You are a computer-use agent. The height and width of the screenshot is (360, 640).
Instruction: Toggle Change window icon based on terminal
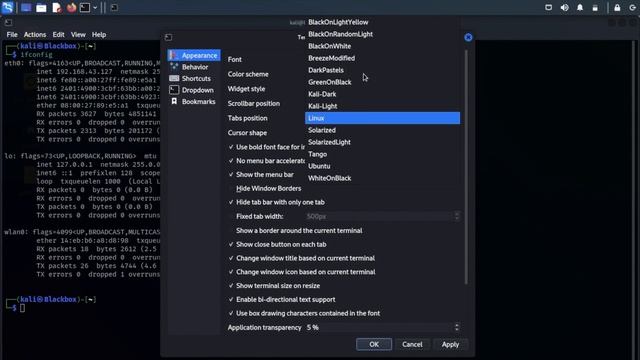click(231, 272)
